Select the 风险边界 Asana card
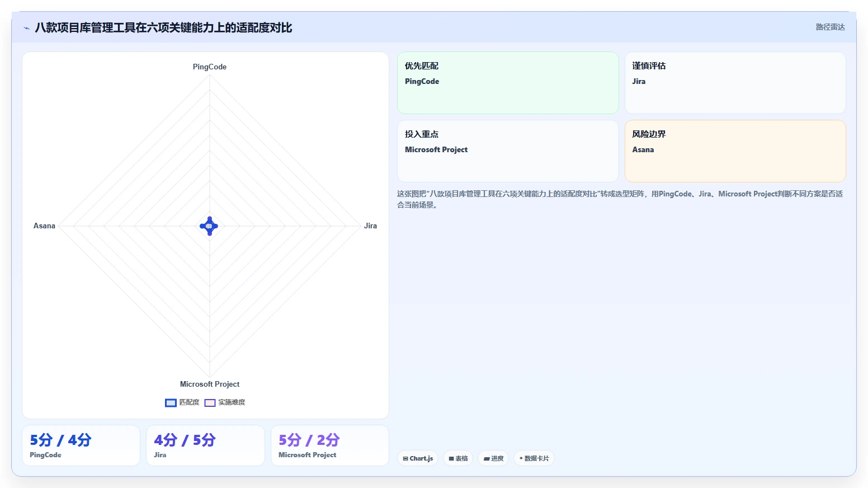 point(735,151)
